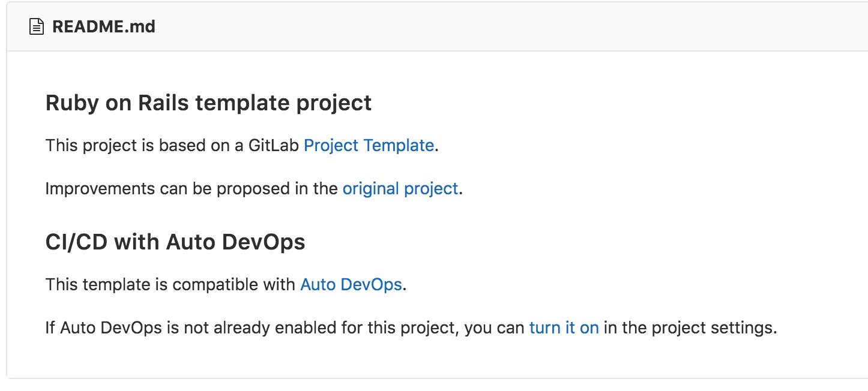Click the CI/CD with Auto DevOps heading
868x391 pixels.
pyautogui.click(x=175, y=242)
